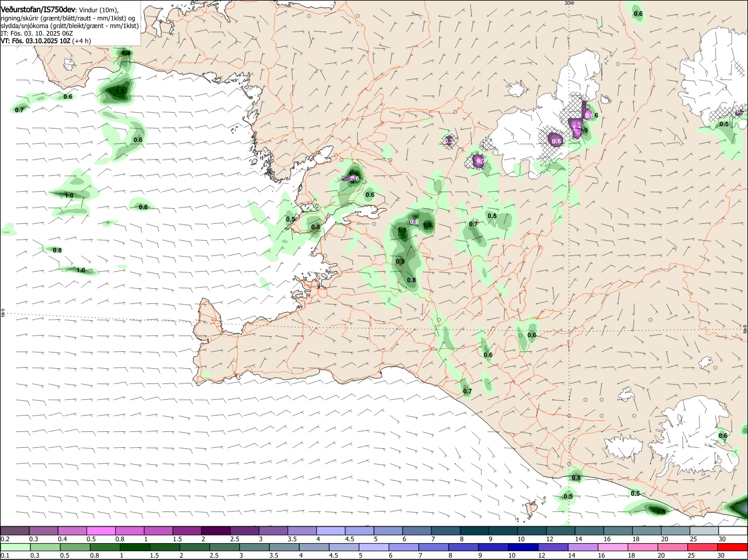Select the 0.3 swatch in green rain scale
748x560 pixels.
(44, 547)
